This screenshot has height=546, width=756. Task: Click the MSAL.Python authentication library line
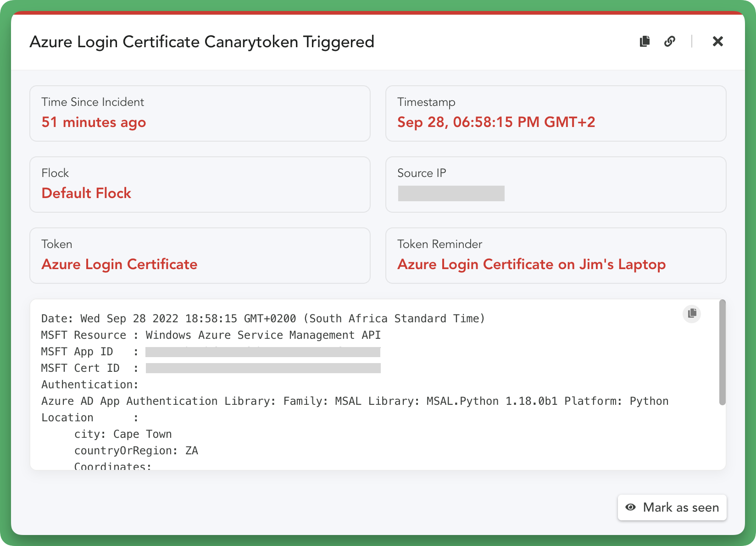tap(354, 401)
